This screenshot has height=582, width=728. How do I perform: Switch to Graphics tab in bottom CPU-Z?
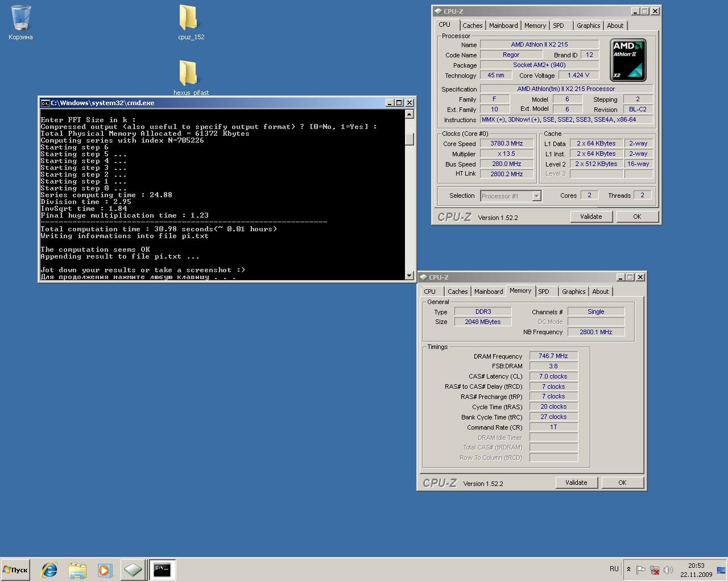(x=573, y=292)
